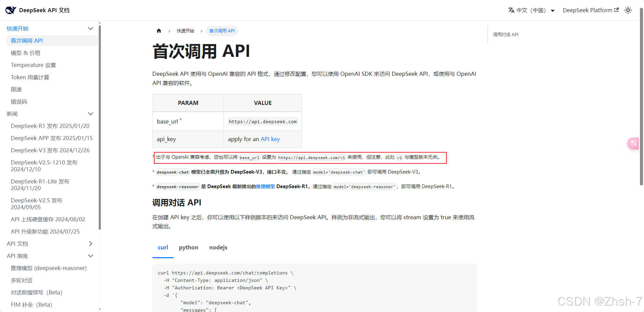Click the home breadcrumb icon
Viewport: 644px width, 312px height.
[x=159, y=31]
